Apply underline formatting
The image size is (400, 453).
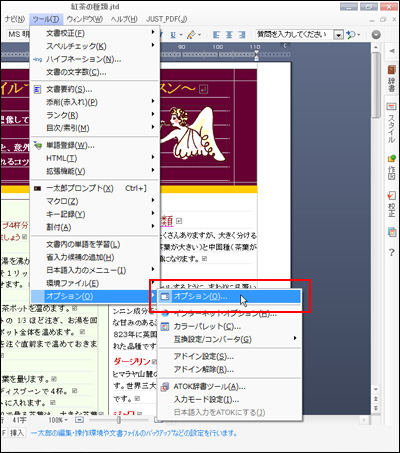(173, 35)
